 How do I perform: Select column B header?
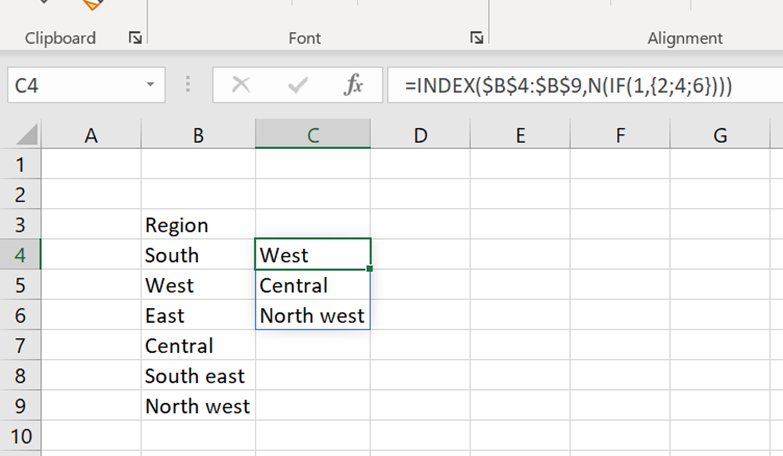click(198, 135)
